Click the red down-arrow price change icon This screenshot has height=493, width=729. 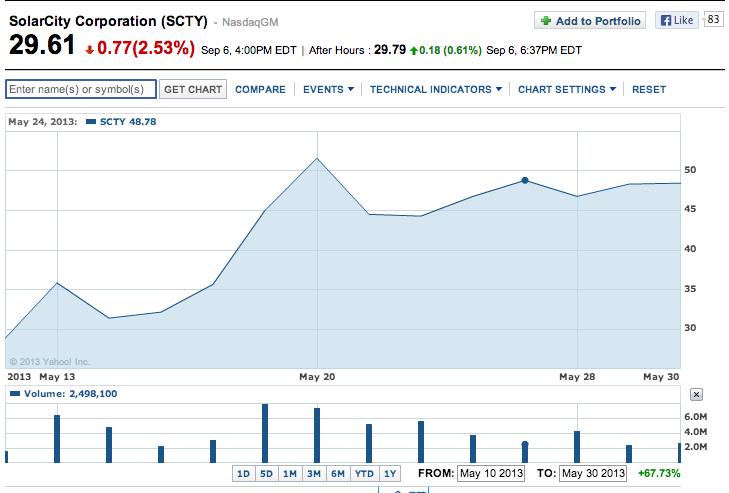tap(90, 49)
